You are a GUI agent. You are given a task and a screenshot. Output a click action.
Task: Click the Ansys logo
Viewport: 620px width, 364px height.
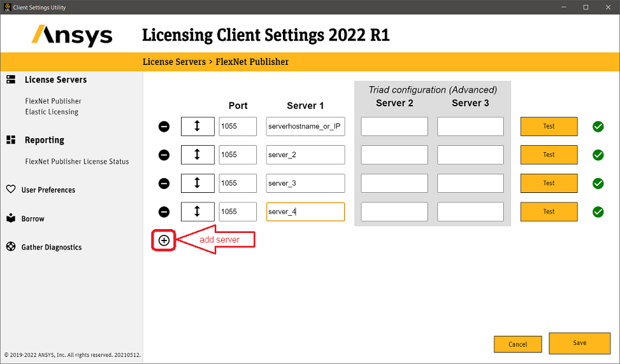[x=72, y=36]
